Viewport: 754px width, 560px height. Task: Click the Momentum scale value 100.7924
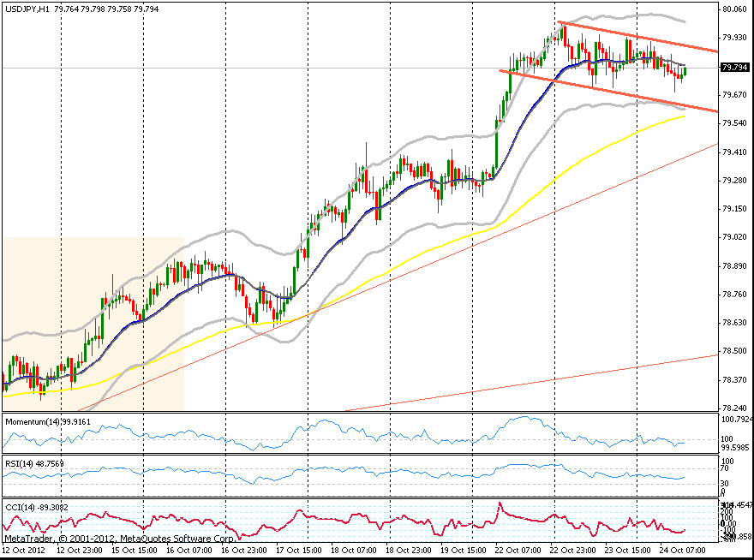click(x=735, y=420)
